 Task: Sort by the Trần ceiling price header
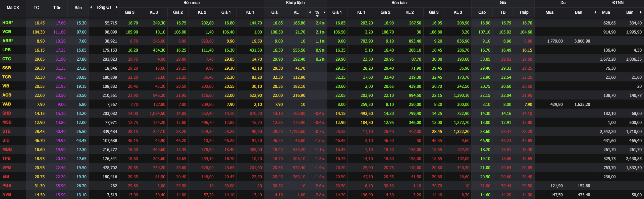[57, 8]
